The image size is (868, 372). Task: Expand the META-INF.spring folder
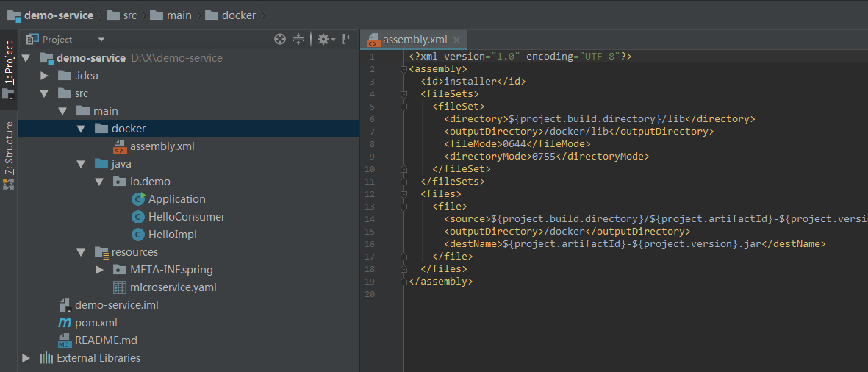point(99,270)
